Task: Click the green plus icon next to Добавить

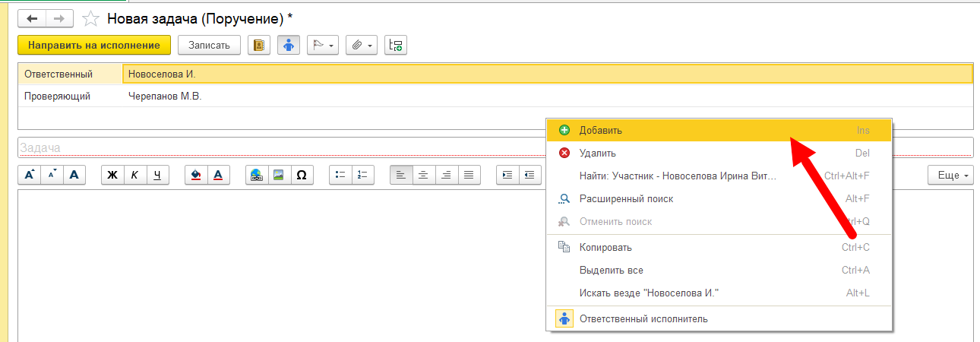Action: pyautogui.click(x=564, y=131)
